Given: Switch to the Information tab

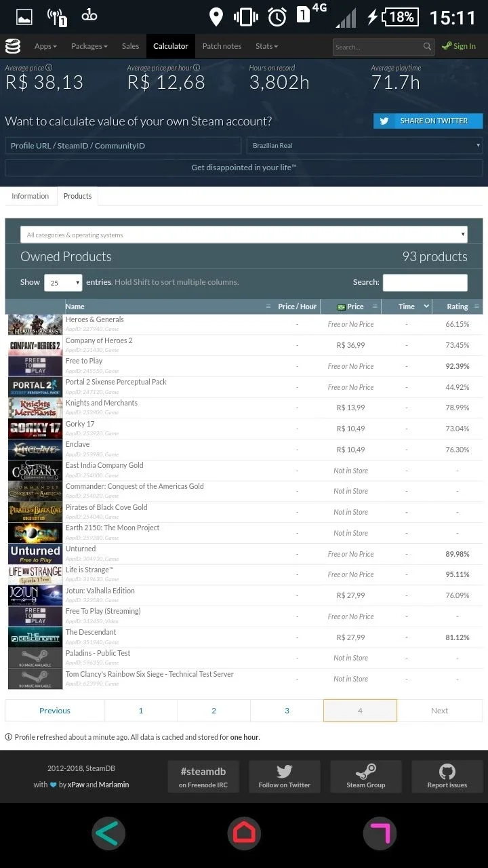Looking at the screenshot, I should (30, 196).
